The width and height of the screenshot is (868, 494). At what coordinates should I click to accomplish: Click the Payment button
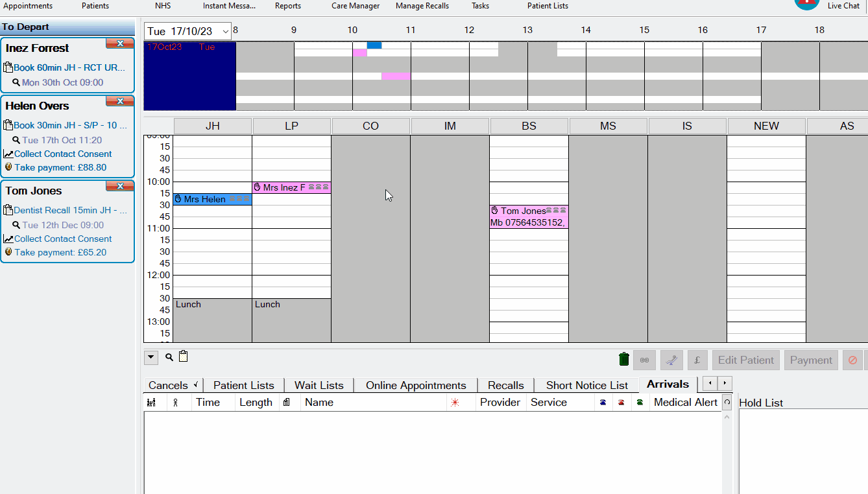pyautogui.click(x=811, y=360)
